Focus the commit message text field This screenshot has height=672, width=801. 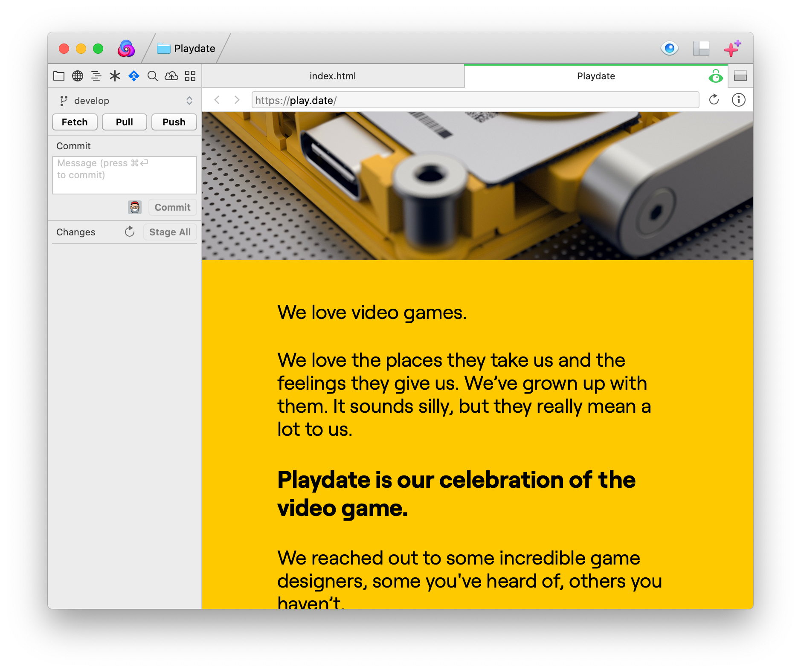pyautogui.click(x=125, y=175)
